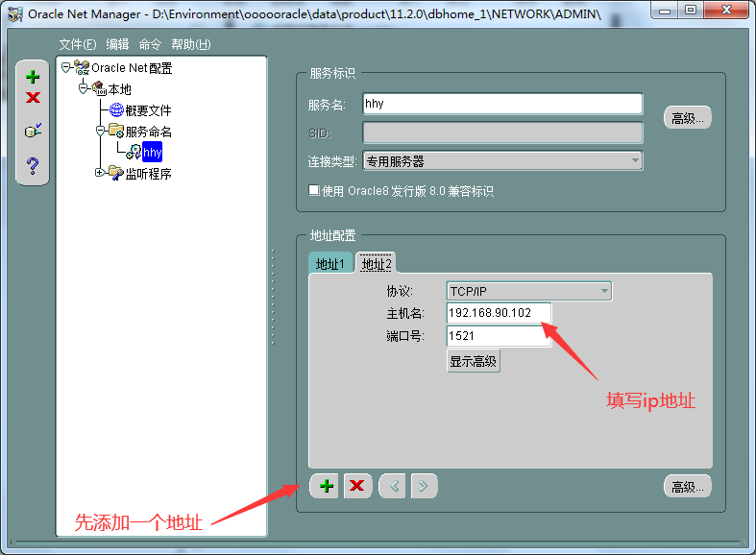The image size is (756, 555).
Task: Expand the 监听程序 tree node
Action: pos(100,173)
